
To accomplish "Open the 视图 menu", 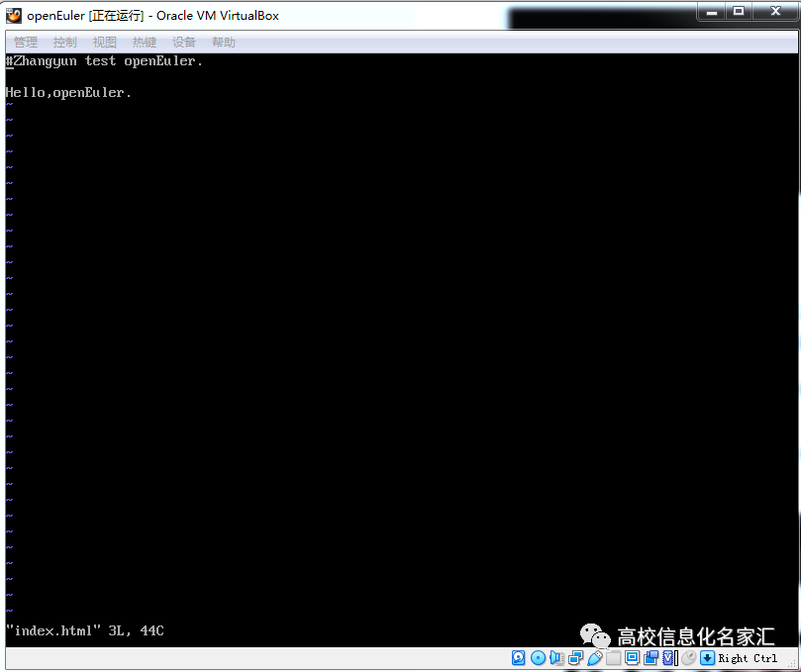I will pos(104,42).
